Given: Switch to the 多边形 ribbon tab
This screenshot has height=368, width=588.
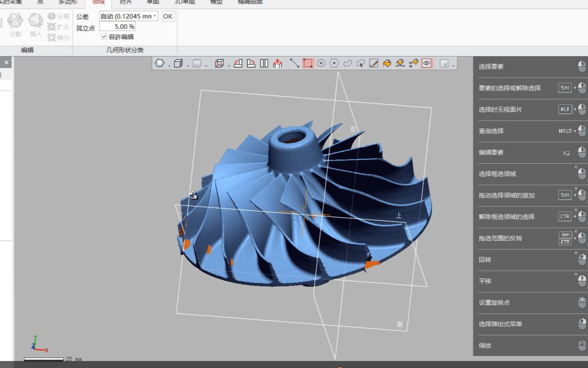Looking at the screenshot, I should pos(68,2).
